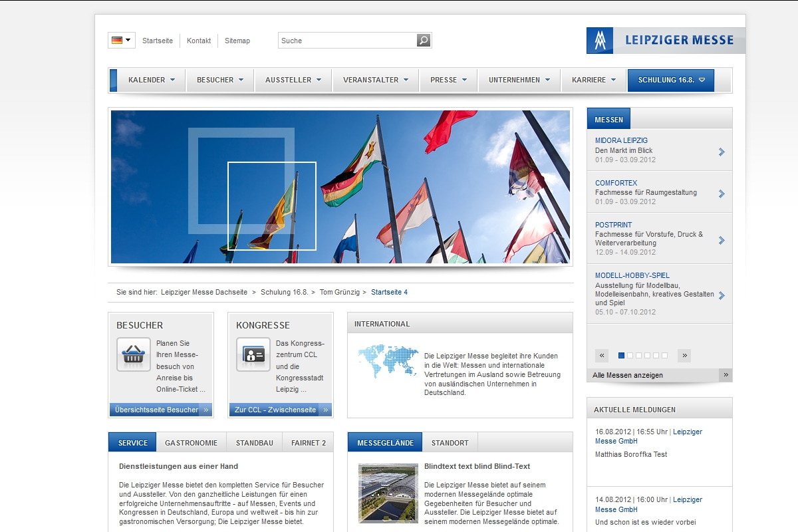Click Leipziger Messe Dachseite breadcrumb
The image size is (798, 532).
204,292
